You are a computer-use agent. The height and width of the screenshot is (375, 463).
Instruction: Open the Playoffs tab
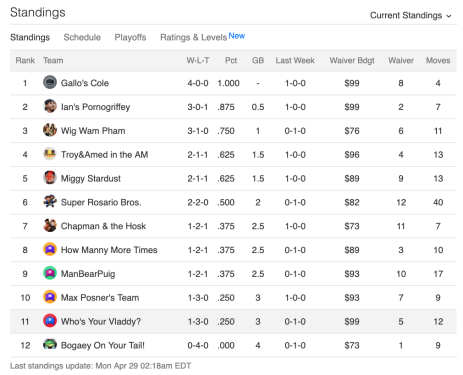point(130,37)
